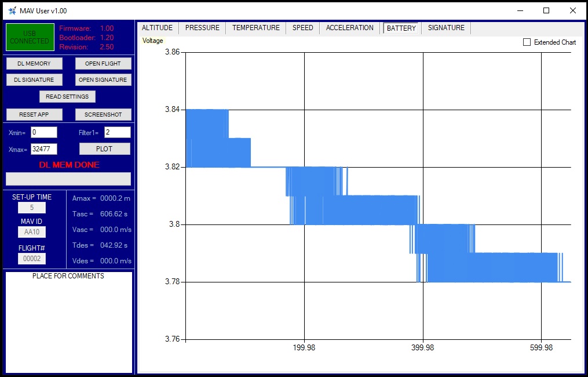The width and height of the screenshot is (588, 377).
Task: Click the DL SIGNATURE button
Action: [x=34, y=79]
